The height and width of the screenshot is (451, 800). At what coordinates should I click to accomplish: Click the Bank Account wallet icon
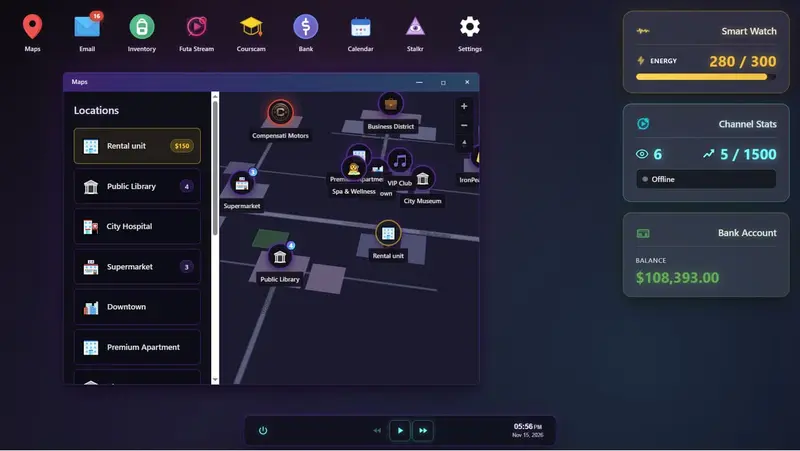tap(643, 233)
